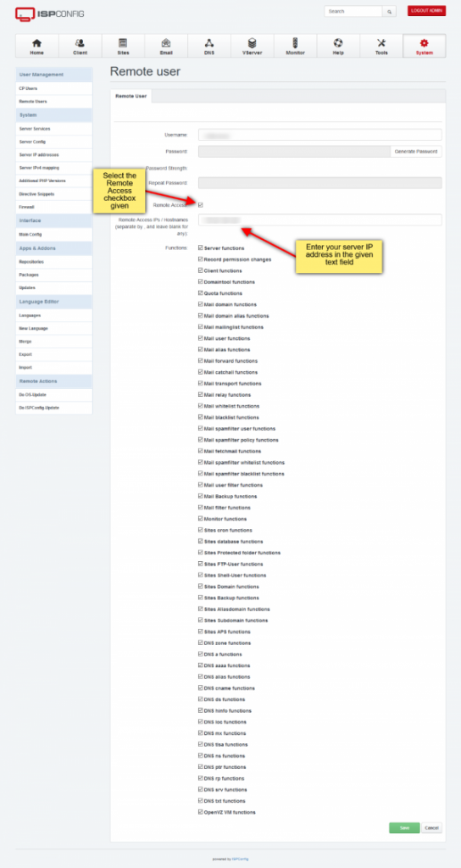The height and width of the screenshot is (868, 461).
Task: Open Do ISPConfig-Update sidebar item
Action: [53, 408]
